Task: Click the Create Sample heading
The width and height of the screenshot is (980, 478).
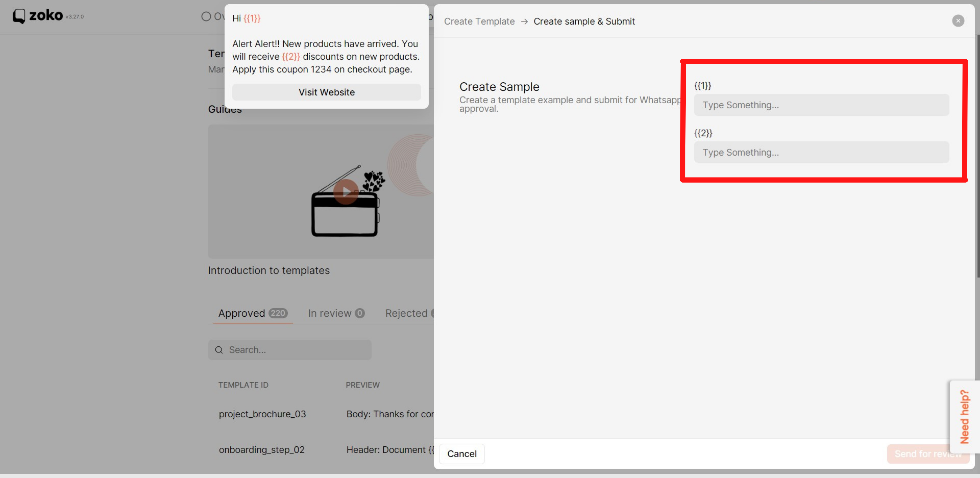Action: 499,87
